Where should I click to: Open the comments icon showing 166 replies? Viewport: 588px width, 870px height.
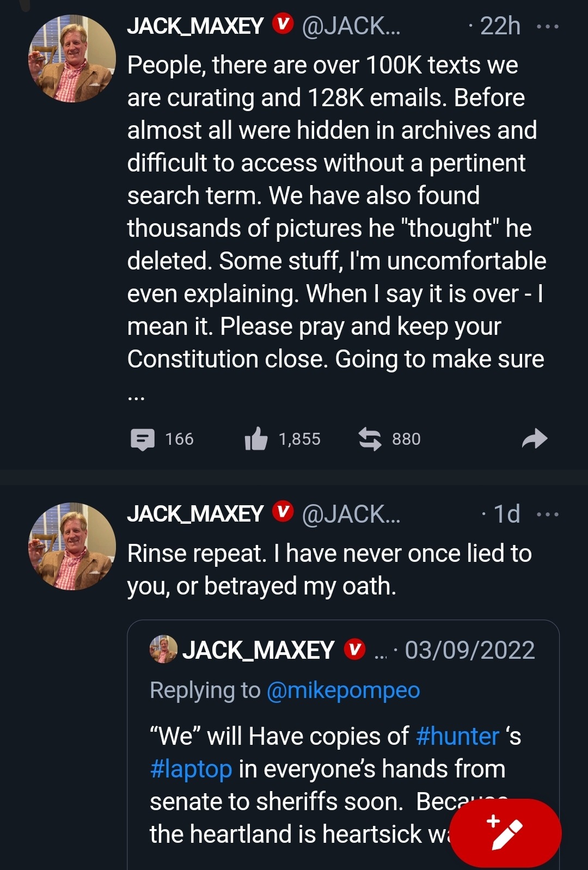click(x=143, y=439)
